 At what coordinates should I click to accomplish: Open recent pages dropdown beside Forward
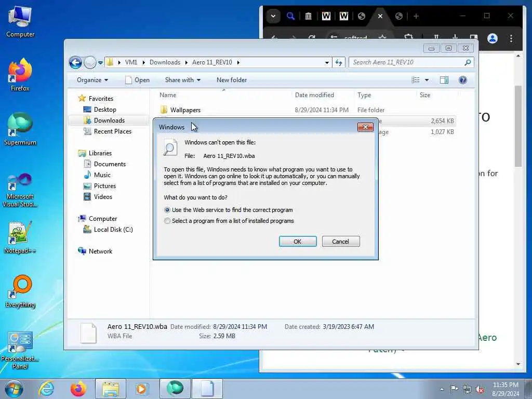[100, 63]
